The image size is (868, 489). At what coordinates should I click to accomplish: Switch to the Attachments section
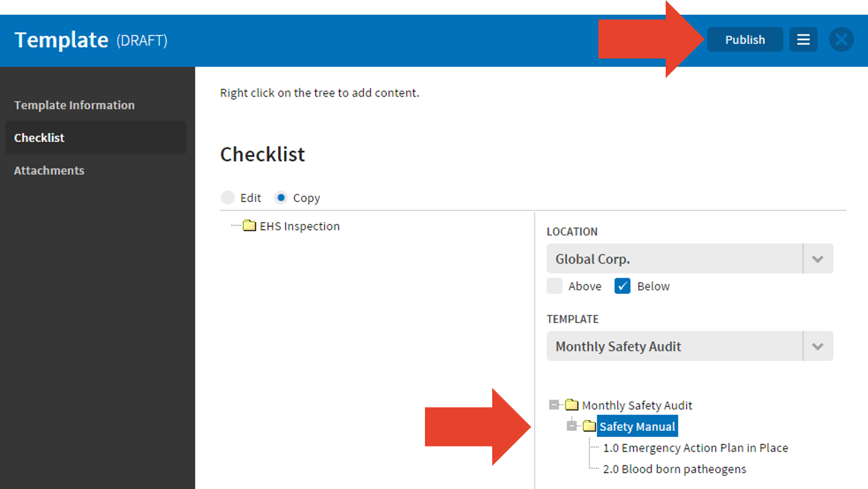pos(49,171)
